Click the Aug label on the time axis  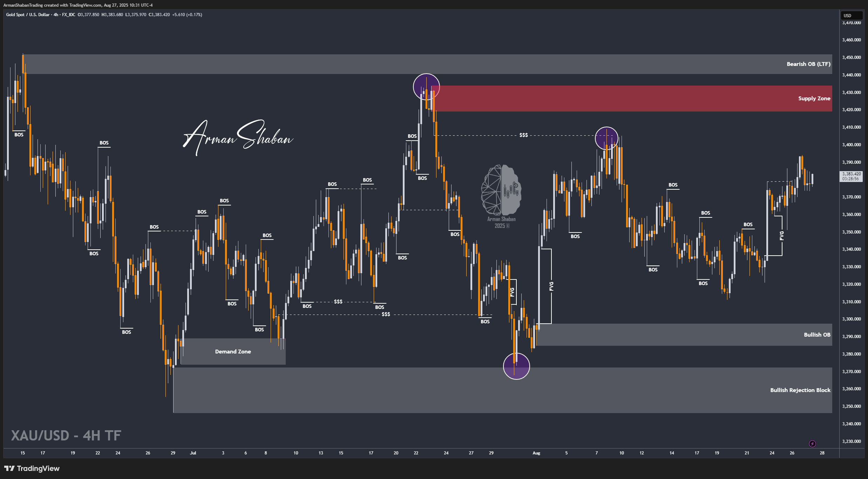[x=536, y=453]
